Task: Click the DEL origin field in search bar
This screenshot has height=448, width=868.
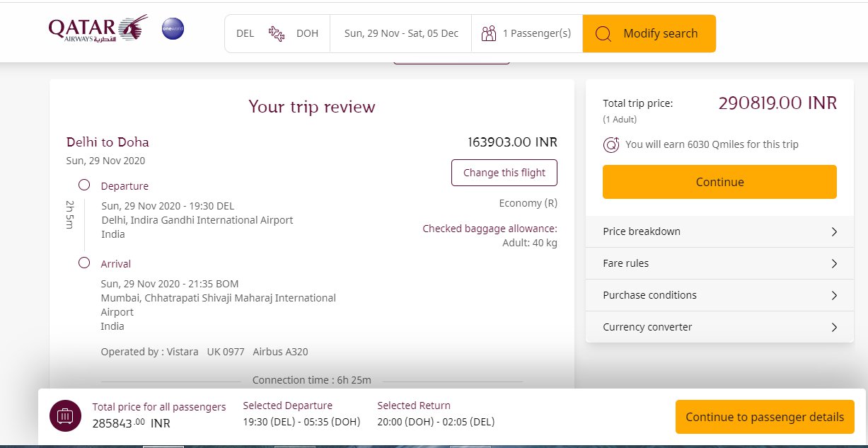Action: pos(245,33)
